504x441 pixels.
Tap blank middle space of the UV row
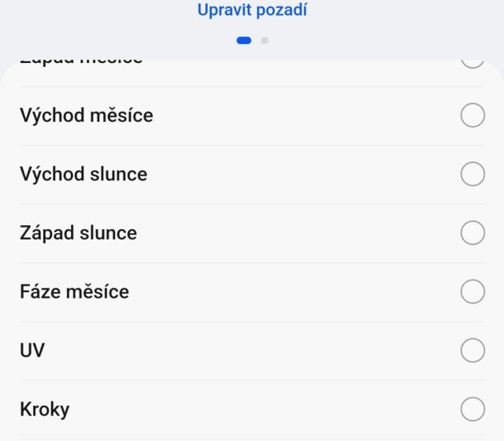click(252, 350)
